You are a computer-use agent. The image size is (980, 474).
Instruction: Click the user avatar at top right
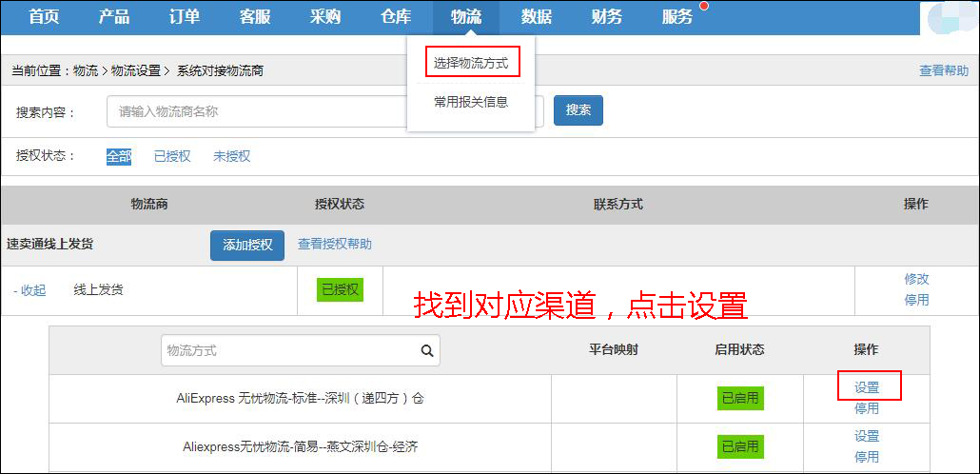pyautogui.click(x=953, y=17)
